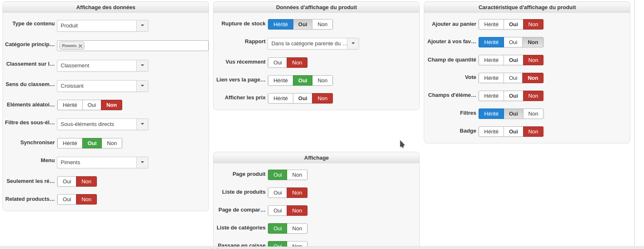Open the Menu Piments dropdown
The height and width of the screenshot is (249, 644).
click(x=142, y=163)
